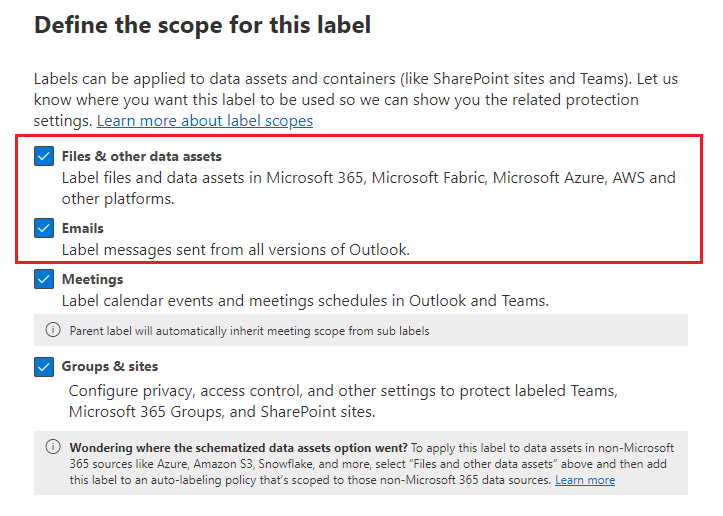Viewport: 723px width, 516px height.
Task: Uncheck the Files & other data assets checkbox
Action: click(x=44, y=156)
